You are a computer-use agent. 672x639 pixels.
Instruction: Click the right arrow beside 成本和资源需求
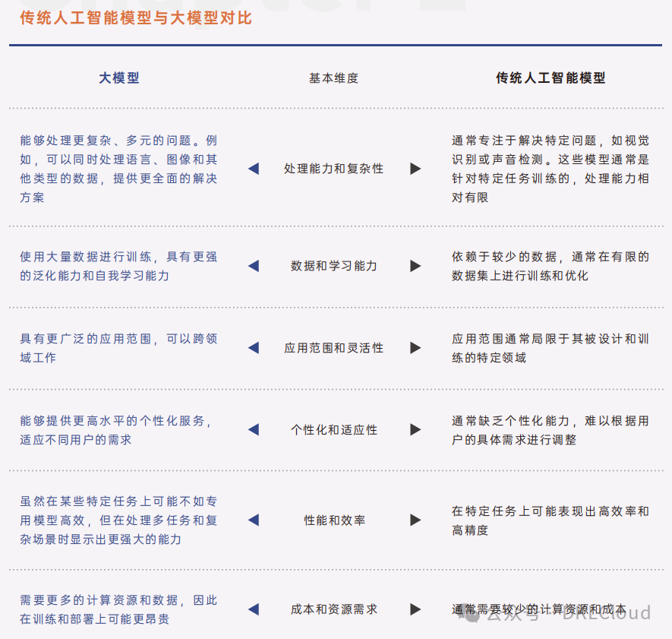click(415, 609)
